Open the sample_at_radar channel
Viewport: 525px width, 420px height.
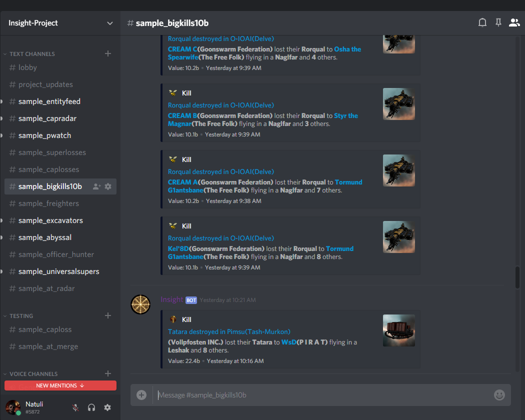pyautogui.click(x=60, y=288)
